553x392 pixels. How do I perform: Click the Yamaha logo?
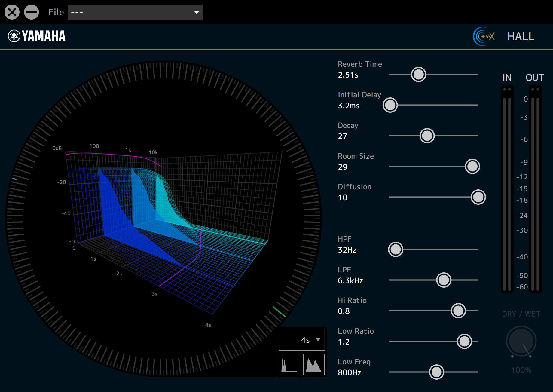(37, 36)
